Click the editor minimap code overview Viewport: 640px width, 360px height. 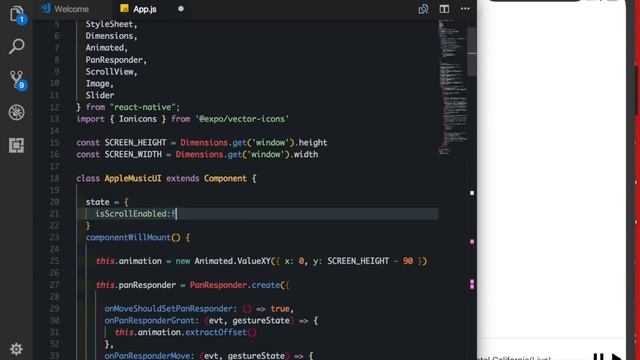(x=452, y=88)
